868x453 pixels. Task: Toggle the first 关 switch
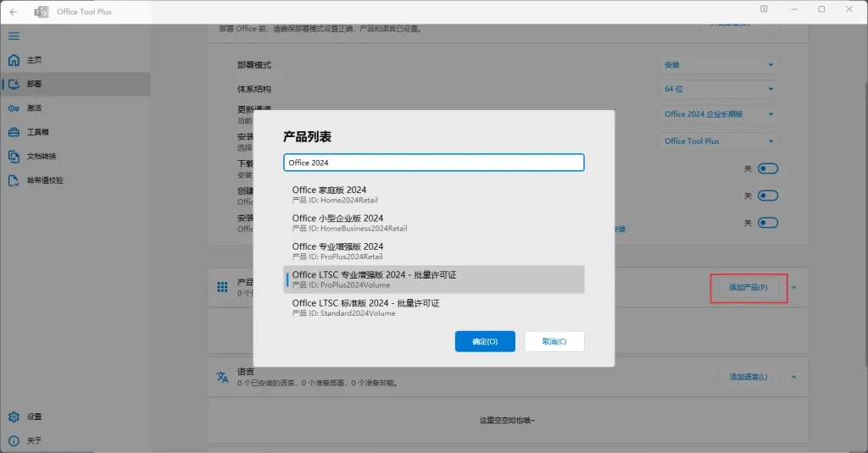click(x=768, y=168)
